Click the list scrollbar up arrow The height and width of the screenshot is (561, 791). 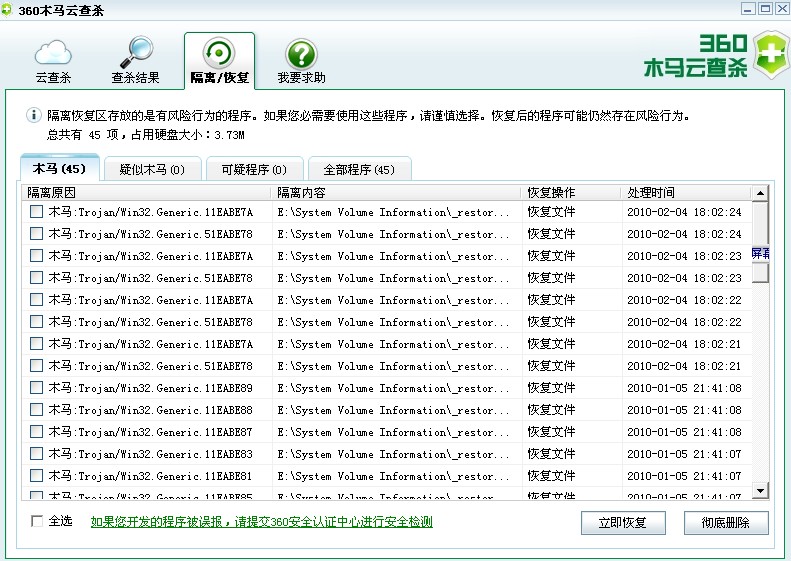[760, 193]
